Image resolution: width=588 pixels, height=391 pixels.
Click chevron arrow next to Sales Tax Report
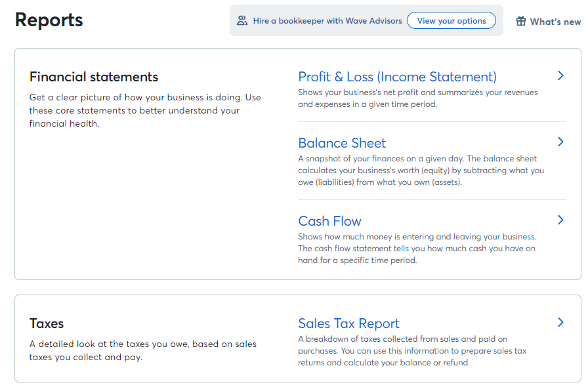coord(560,322)
